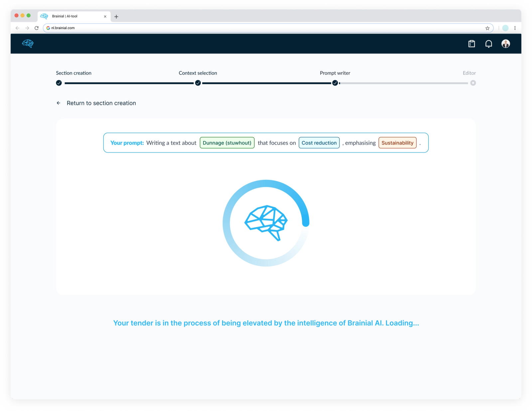Bookmark this page with the star icon
This screenshot has width=532, height=411.
(x=487, y=28)
